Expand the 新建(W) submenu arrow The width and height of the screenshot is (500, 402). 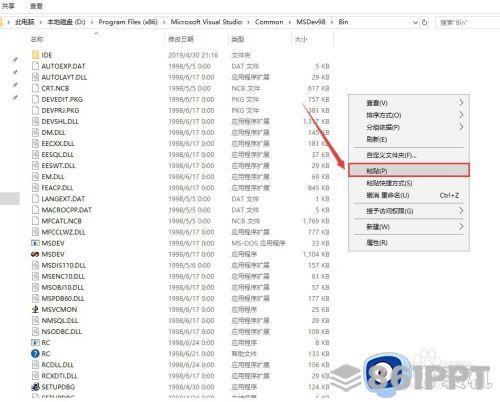(461, 227)
